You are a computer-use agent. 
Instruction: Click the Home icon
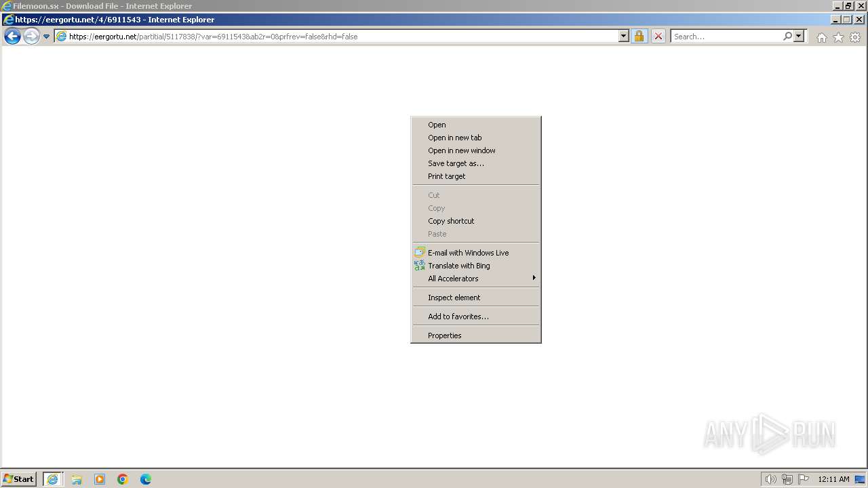(x=822, y=37)
